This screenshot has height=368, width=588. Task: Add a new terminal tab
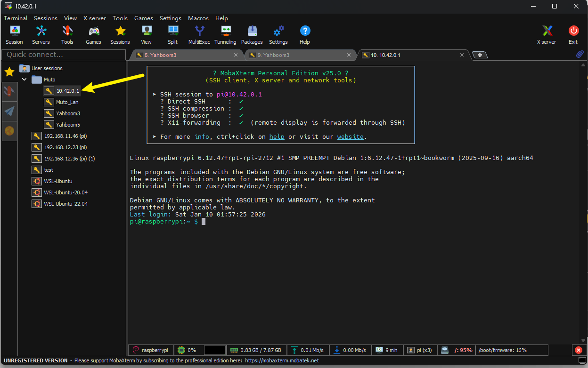pos(480,55)
